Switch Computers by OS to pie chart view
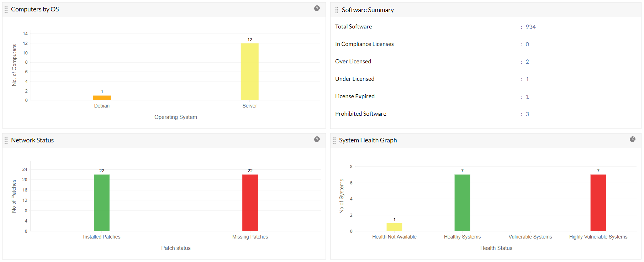 click(317, 8)
